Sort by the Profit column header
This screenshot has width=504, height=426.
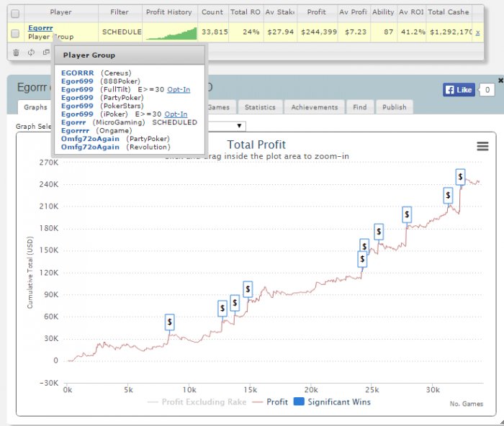pos(317,12)
